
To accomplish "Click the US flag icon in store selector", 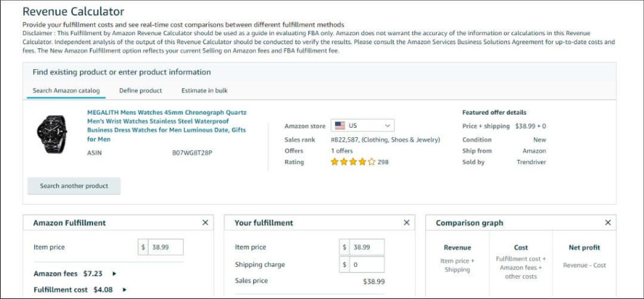I will 340,125.
